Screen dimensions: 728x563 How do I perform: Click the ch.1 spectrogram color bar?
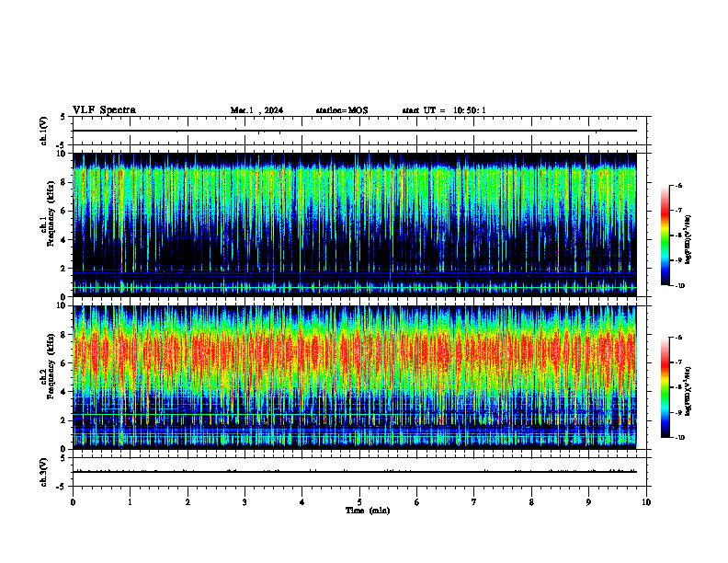665,236
